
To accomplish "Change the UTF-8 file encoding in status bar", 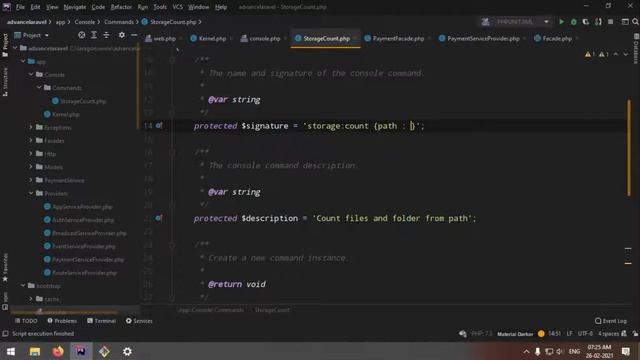I will [x=585, y=333].
